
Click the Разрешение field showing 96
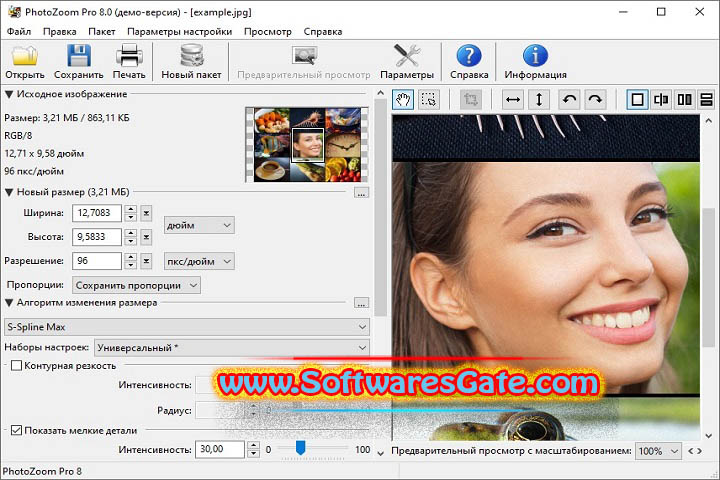97,261
